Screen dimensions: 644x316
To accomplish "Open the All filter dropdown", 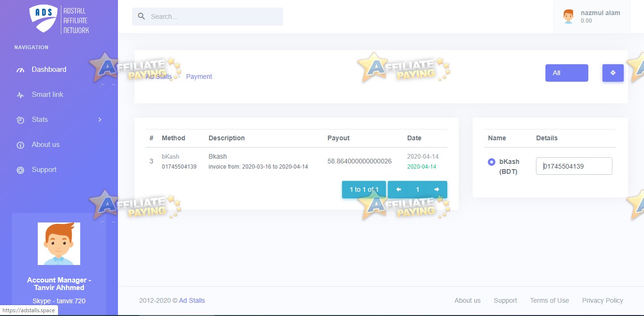I will [567, 73].
